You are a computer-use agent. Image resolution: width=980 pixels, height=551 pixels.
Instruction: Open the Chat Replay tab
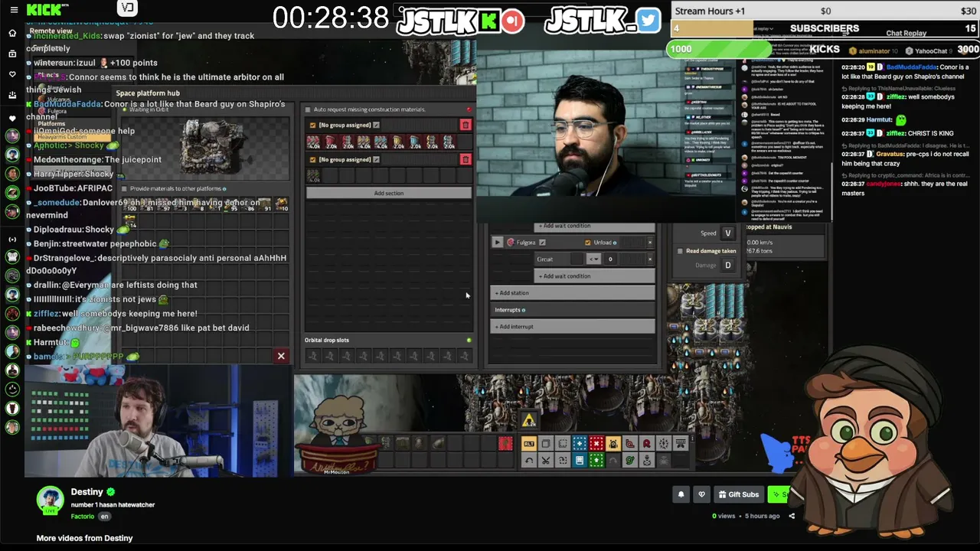click(906, 34)
